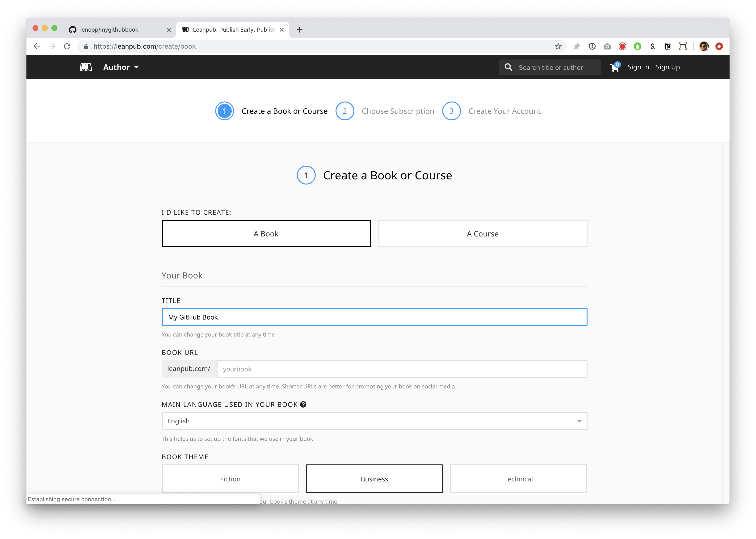Open the Chrome profile avatar menu
The image size is (756, 539).
tap(704, 46)
